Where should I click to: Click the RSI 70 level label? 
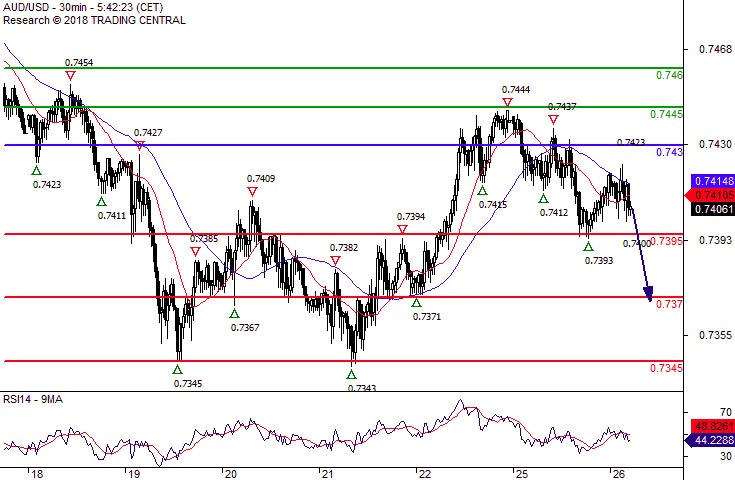(726, 412)
